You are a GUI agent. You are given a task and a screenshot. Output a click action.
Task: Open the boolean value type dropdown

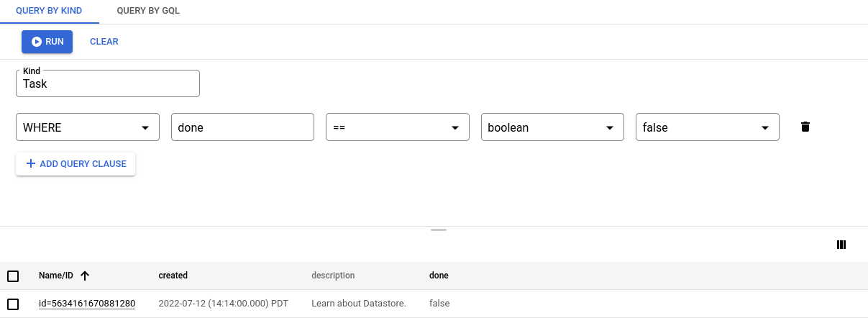pyautogui.click(x=552, y=127)
